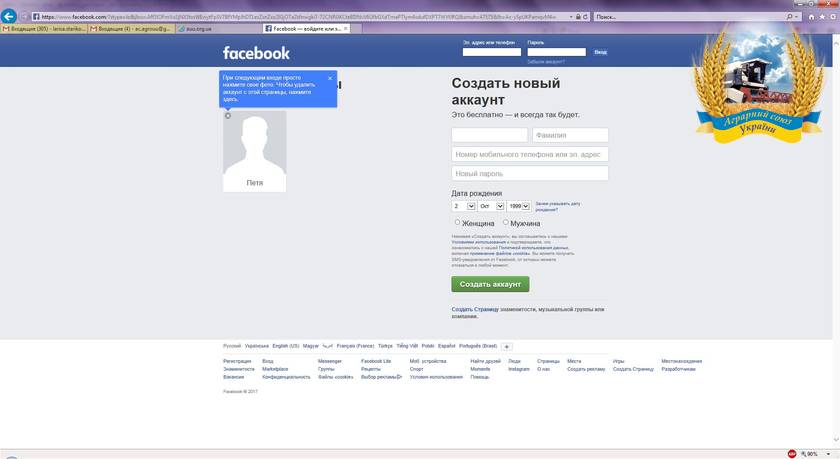Open the Регистрация footer link

point(237,362)
